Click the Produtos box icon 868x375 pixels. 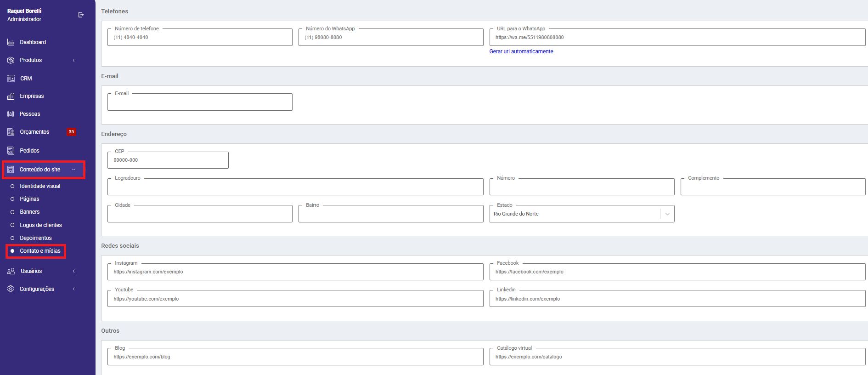pos(11,60)
